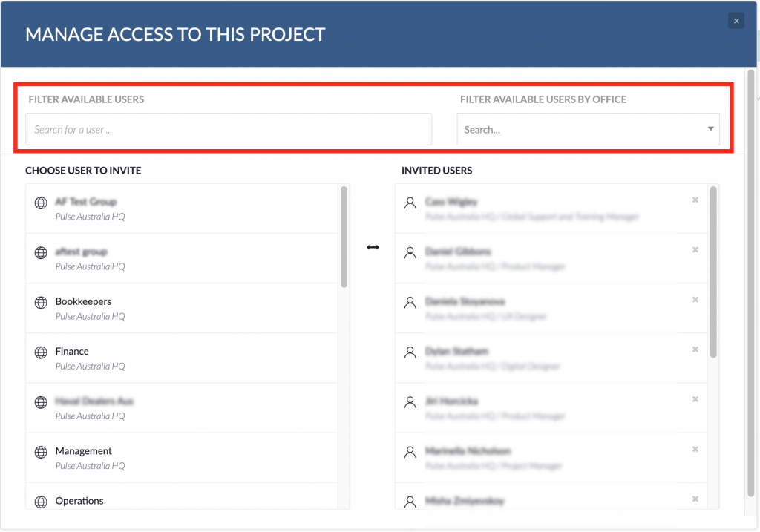
Task: Remove the first invited user with X
Action: (695, 200)
